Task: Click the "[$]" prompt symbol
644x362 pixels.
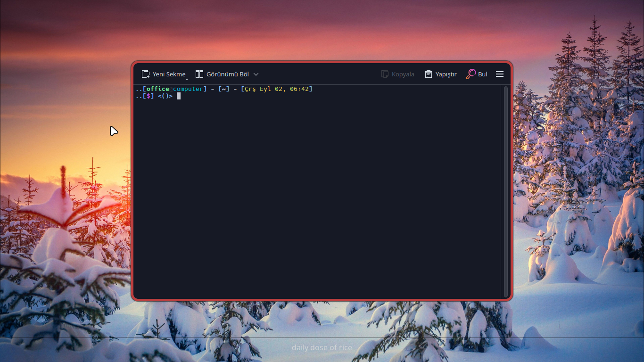Action: (x=149, y=96)
